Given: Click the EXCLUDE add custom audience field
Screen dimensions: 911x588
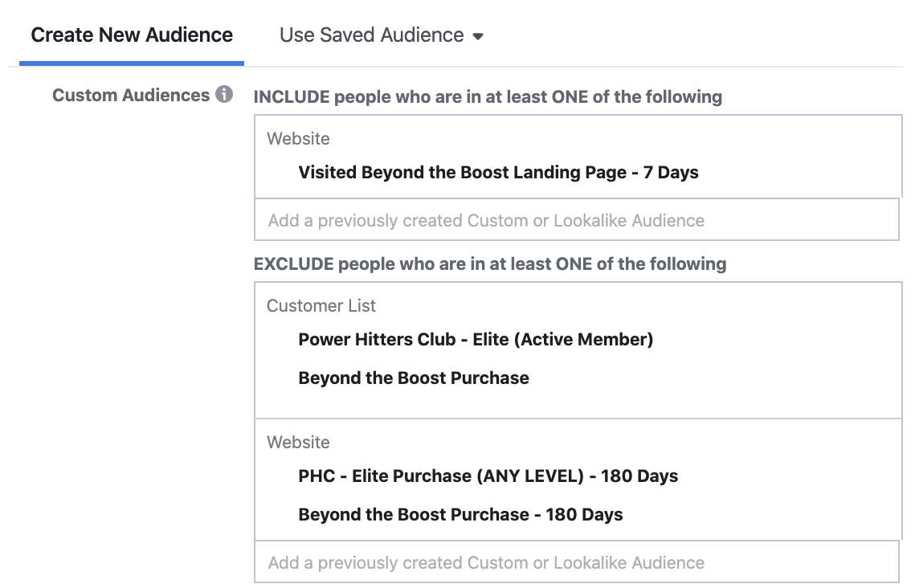Looking at the screenshot, I should pos(576,562).
